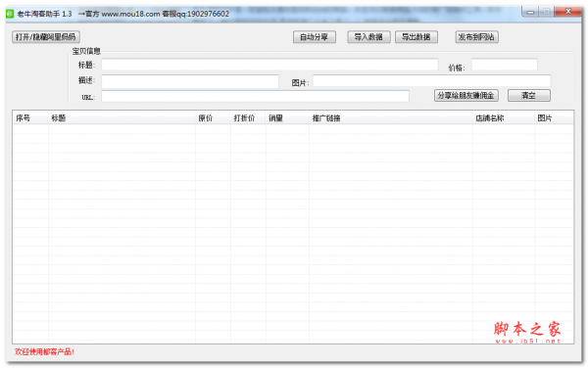The image size is (588, 368).
Task: Focus the URL input field
Action: pyautogui.click(x=255, y=96)
